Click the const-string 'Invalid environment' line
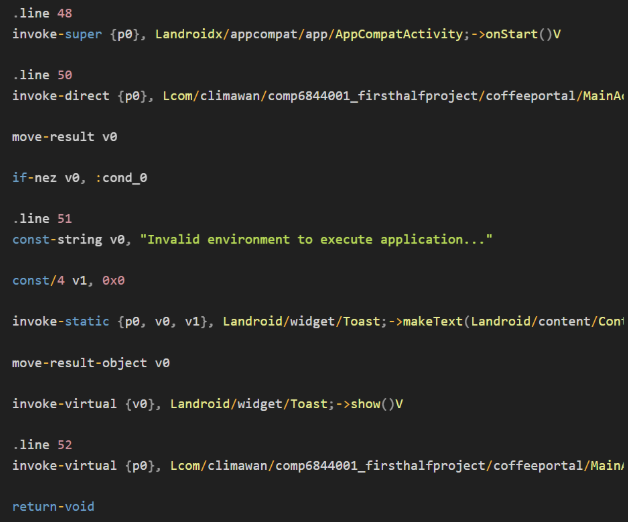 coord(252,239)
